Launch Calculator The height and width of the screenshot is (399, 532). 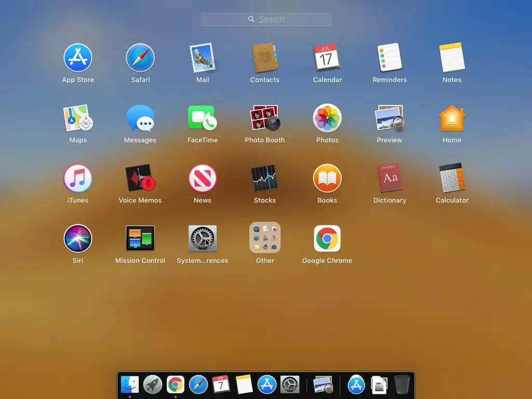pos(452,178)
